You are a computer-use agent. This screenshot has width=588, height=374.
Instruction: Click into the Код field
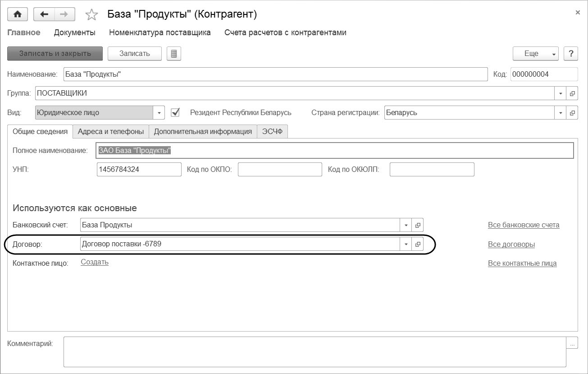tap(544, 74)
